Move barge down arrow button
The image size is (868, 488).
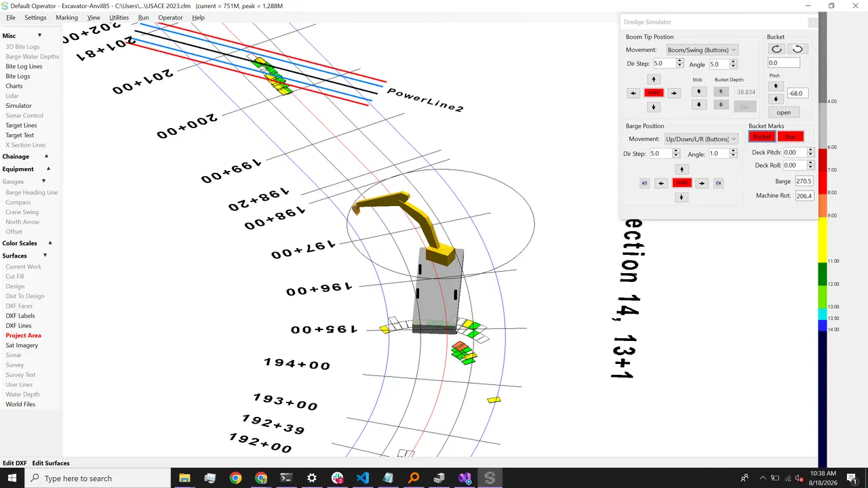click(x=682, y=197)
